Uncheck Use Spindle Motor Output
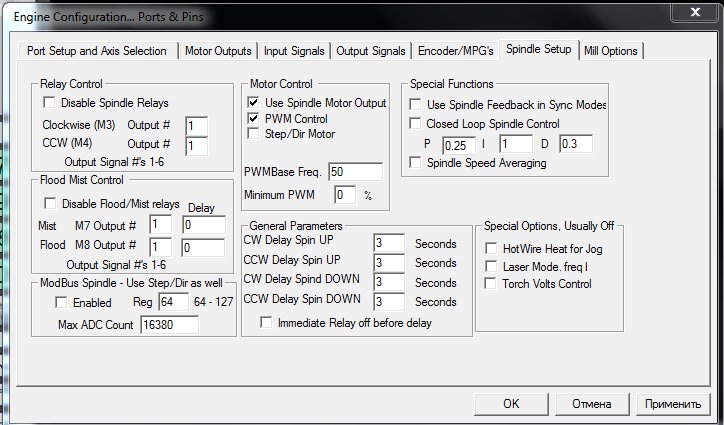The width and height of the screenshot is (724, 425). pos(254,103)
